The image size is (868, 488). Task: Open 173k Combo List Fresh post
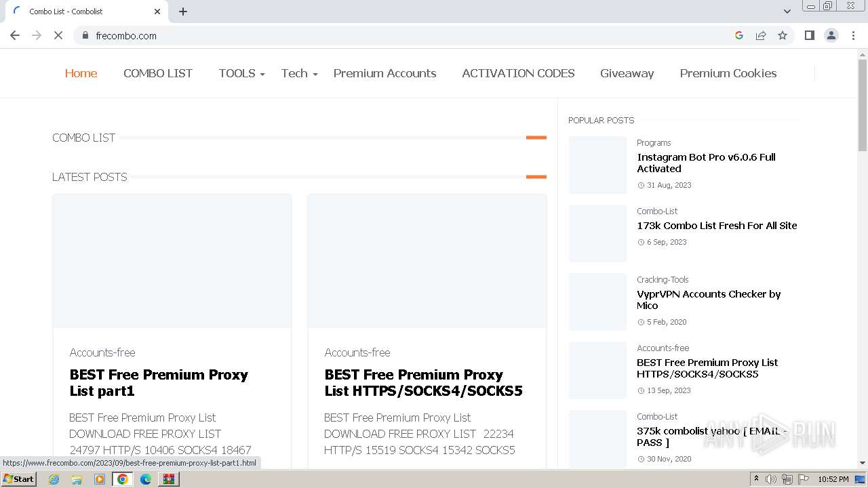(x=717, y=226)
